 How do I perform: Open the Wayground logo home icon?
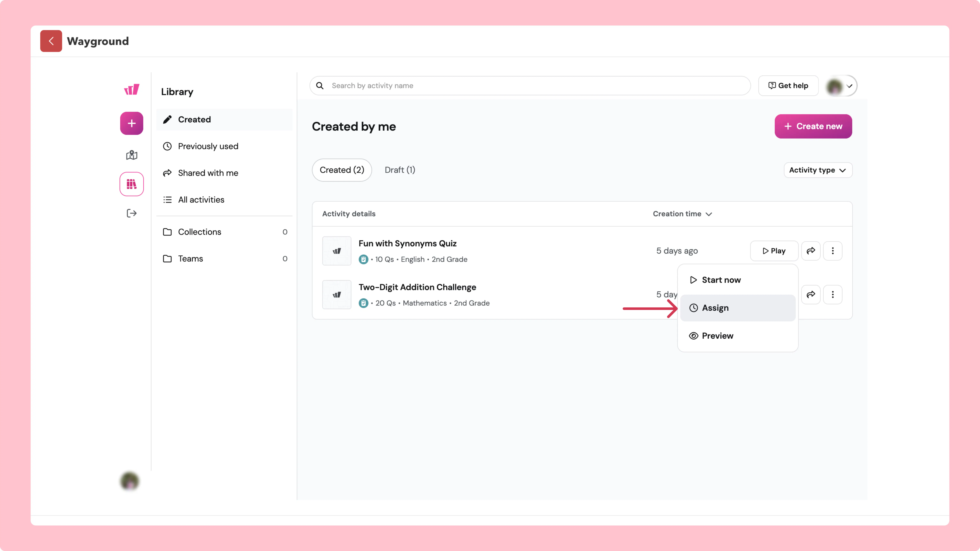(132, 89)
